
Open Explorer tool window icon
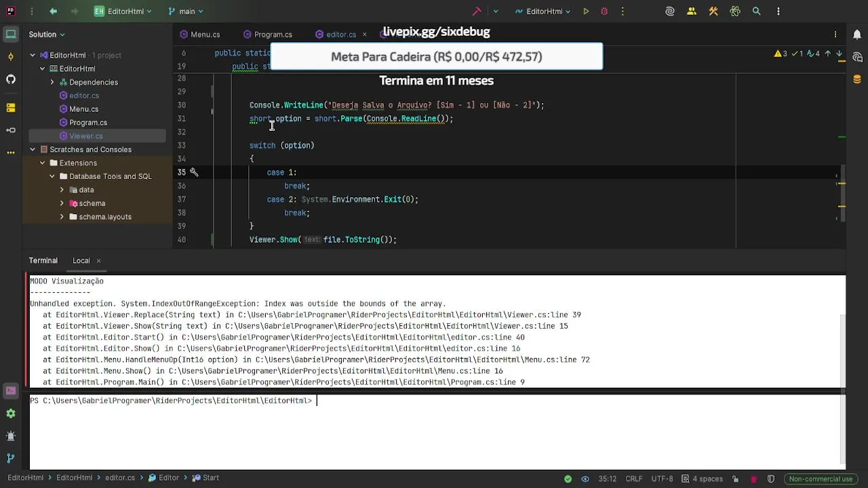click(x=10, y=35)
